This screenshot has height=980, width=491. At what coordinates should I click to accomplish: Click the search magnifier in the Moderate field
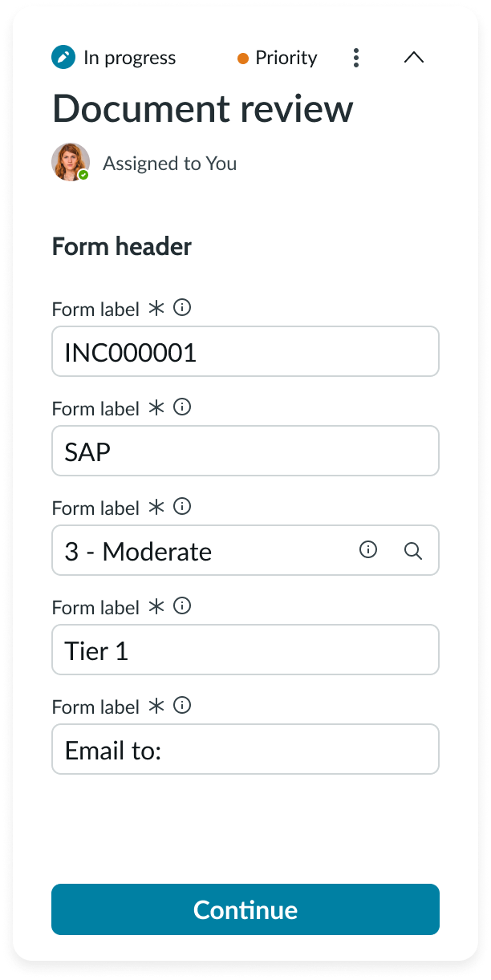[x=413, y=551]
